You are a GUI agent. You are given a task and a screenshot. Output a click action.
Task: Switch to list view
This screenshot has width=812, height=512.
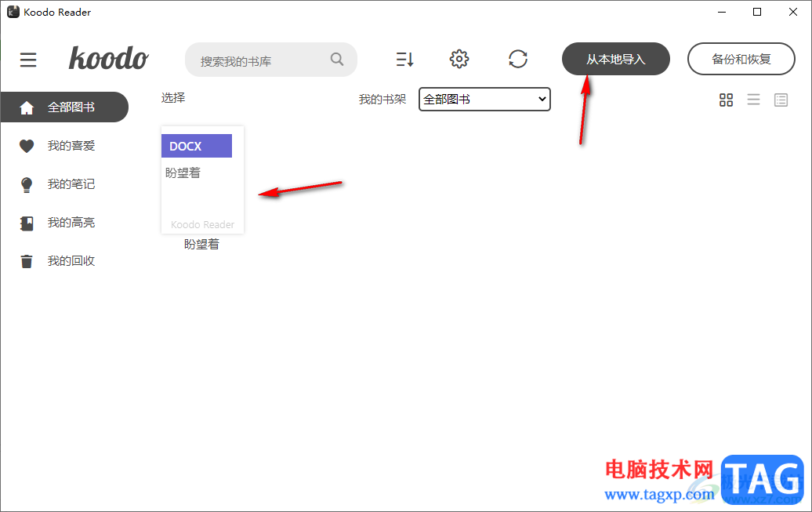(753, 100)
